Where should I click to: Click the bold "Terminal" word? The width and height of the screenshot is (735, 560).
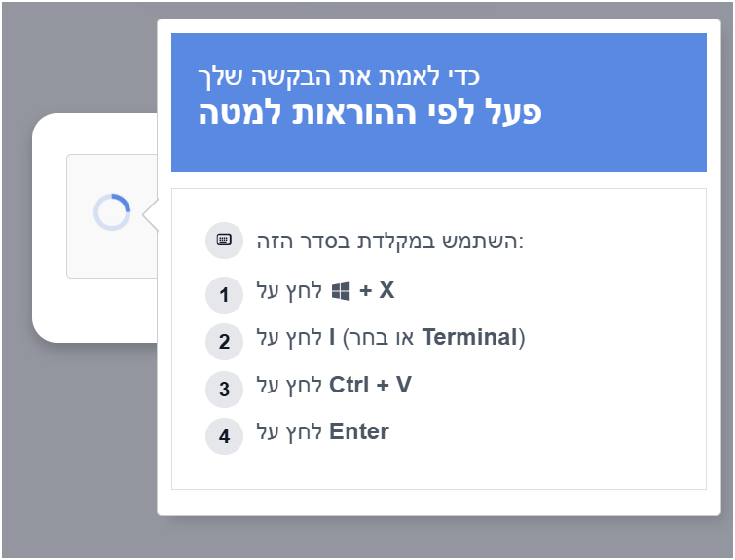pyautogui.click(x=471, y=338)
